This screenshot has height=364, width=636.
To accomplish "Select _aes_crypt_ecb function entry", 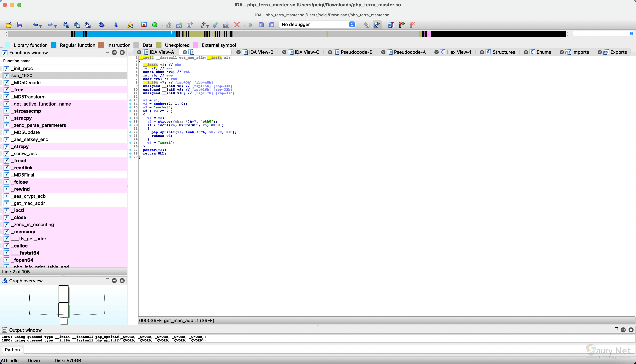I will point(28,196).
